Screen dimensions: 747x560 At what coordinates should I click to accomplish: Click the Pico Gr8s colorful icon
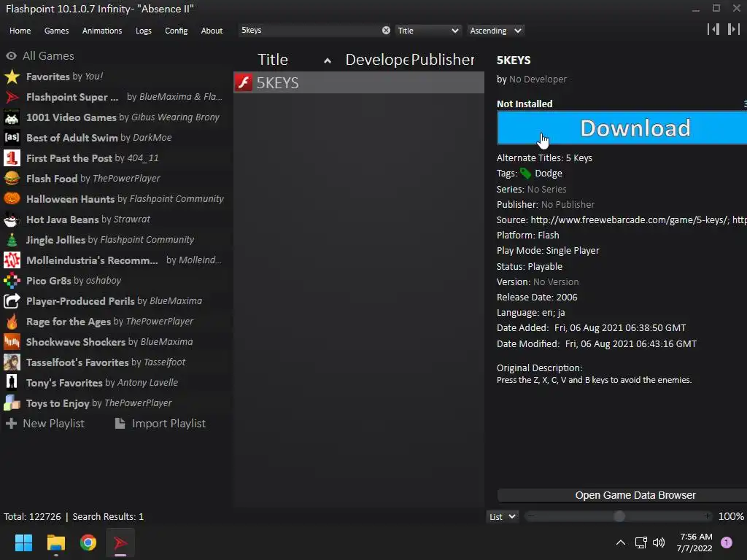tap(12, 281)
